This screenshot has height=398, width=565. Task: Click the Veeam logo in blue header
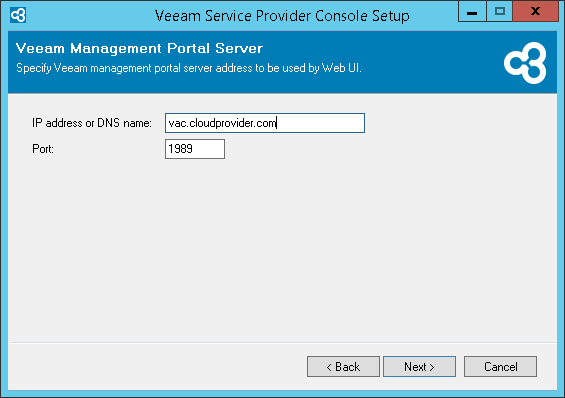[x=525, y=63]
